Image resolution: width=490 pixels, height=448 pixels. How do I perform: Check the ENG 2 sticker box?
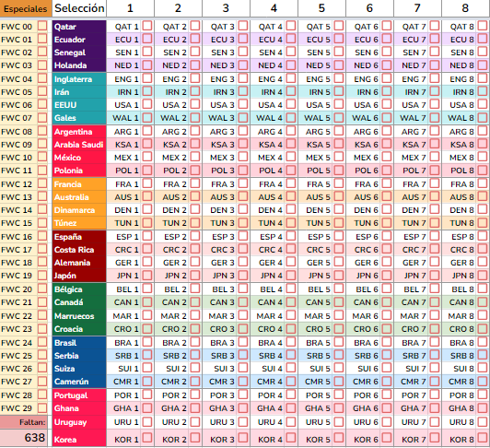[195, 78]
